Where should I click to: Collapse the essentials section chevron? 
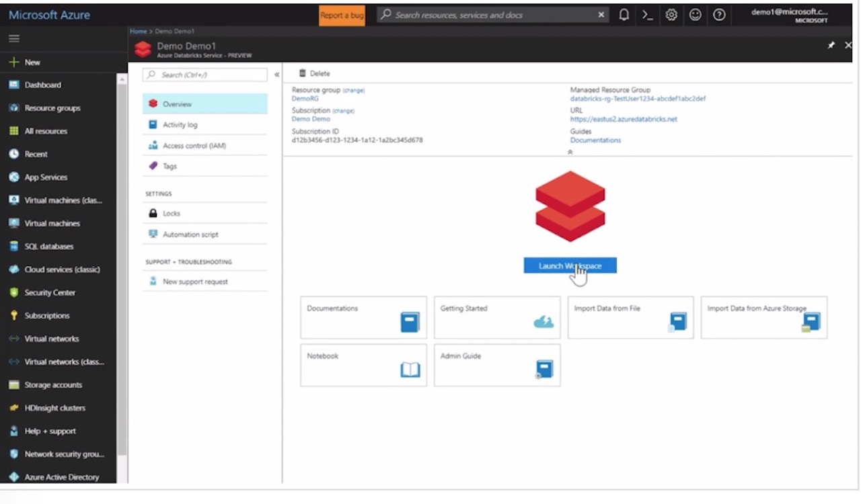(570, 152)
